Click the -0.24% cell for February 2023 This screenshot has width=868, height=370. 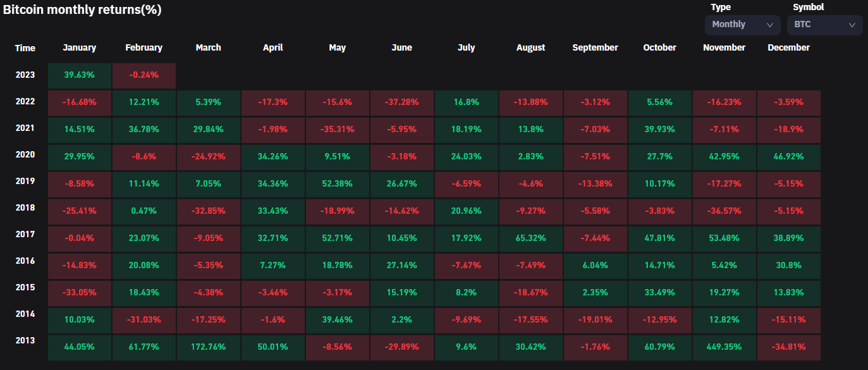[x=144, y=75]
